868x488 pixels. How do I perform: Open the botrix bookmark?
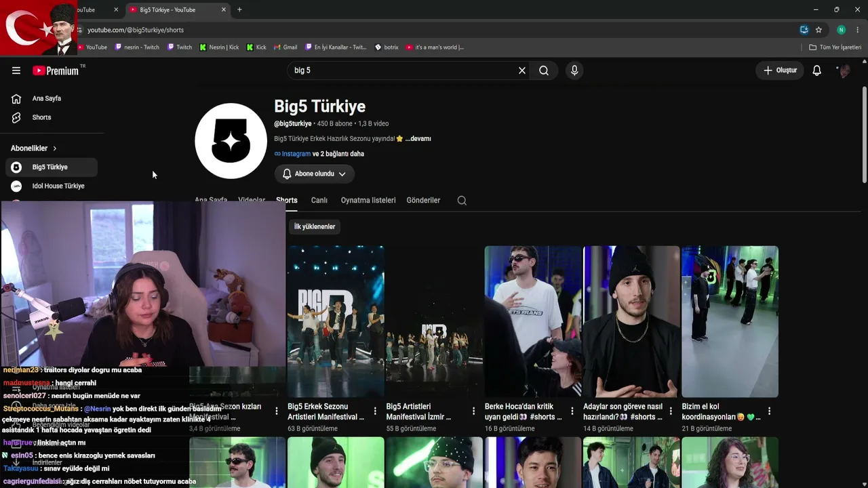(x=387, y=47)
